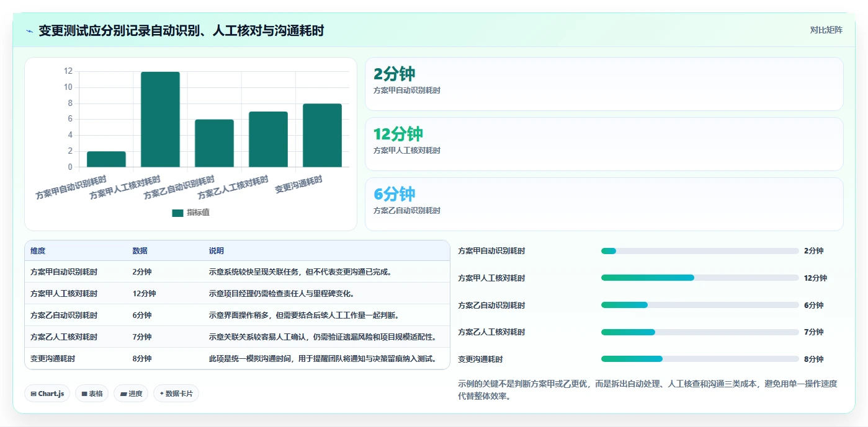Click the lightning icon beside the title
The image size is (868, 427).
coord(30,31)
